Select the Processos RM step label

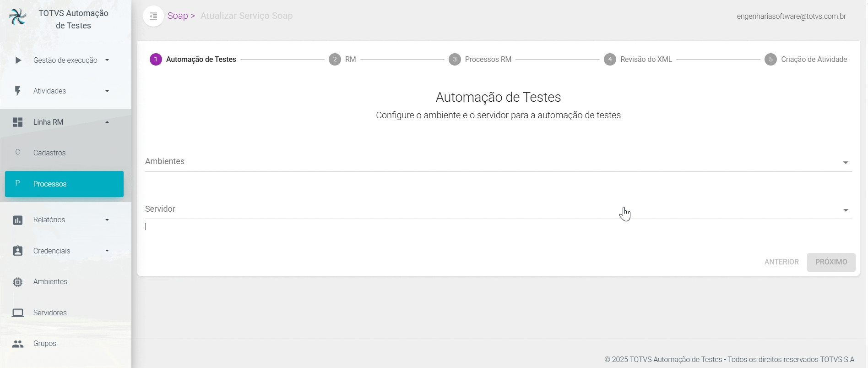pyautogui.click(x=488, y=60)
